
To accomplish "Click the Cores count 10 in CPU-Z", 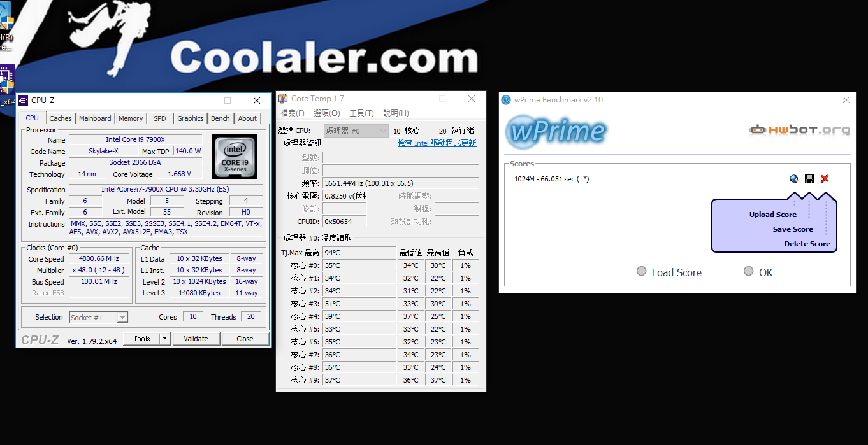I will [192, 317].
